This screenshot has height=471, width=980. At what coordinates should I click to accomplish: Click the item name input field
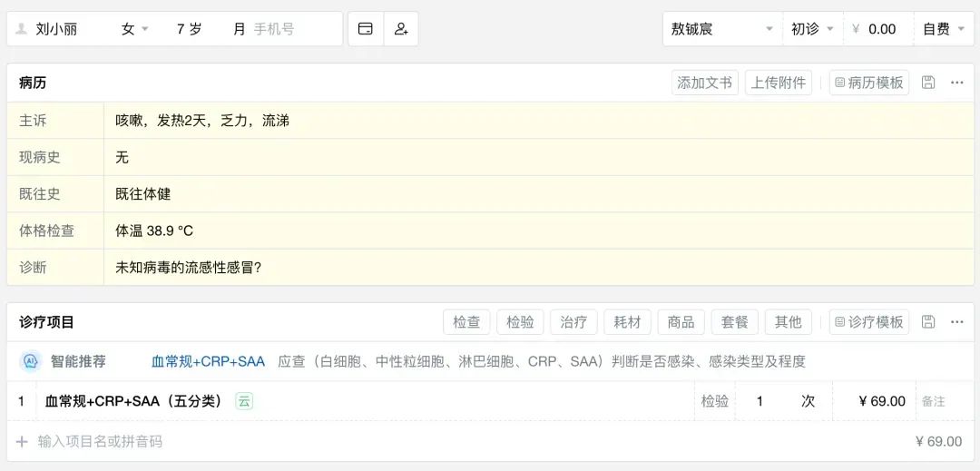[x=100, y=442]
